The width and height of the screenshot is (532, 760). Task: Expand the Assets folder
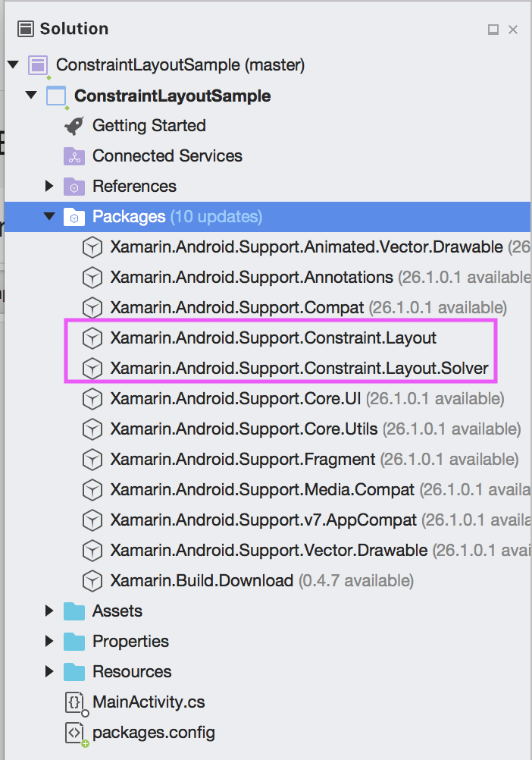tap(49, 611)
